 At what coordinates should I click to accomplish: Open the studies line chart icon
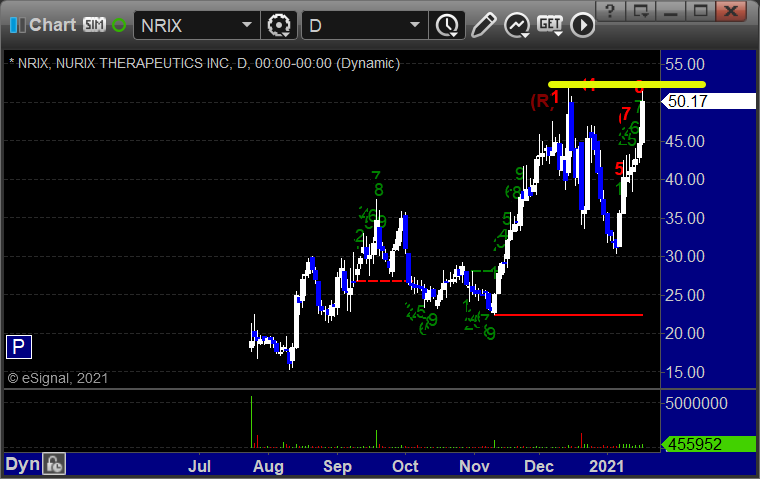tap(517, 25)
